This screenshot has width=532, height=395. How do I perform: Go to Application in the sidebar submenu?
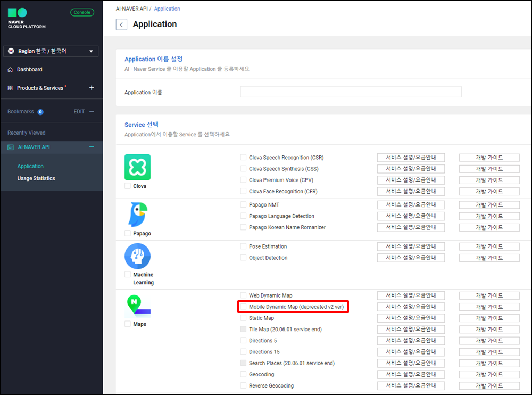point(30,166)
